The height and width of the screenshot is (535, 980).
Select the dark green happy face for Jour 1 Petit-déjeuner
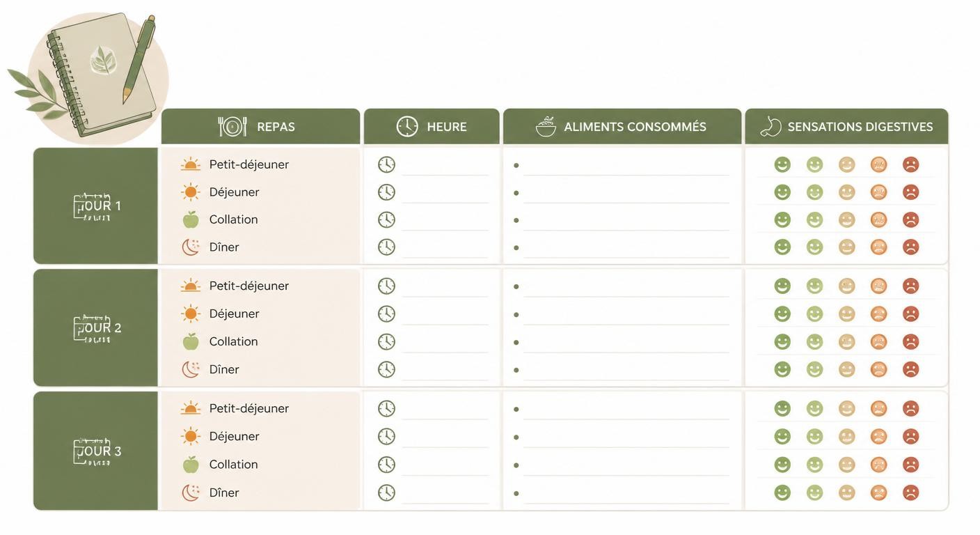[782, 164]
